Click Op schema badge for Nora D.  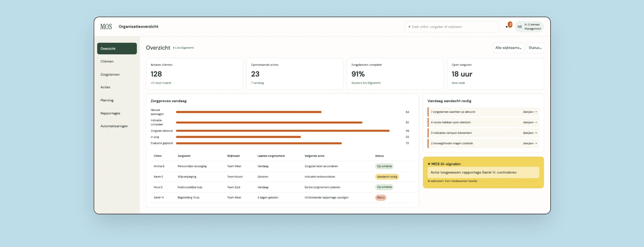pos(384,187)
